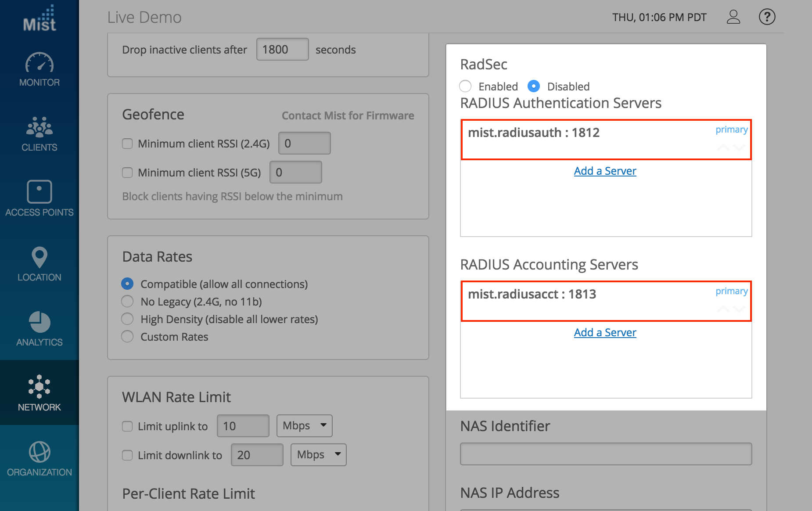
Task: Open the uplink Mbps unit dropdown
Action: pyautogui.click(x=304, y=426)
